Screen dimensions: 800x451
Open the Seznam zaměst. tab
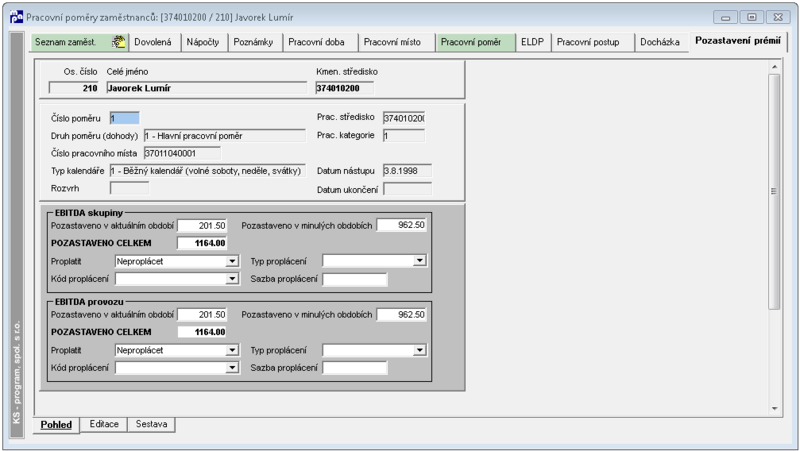(x=79, y=42)
